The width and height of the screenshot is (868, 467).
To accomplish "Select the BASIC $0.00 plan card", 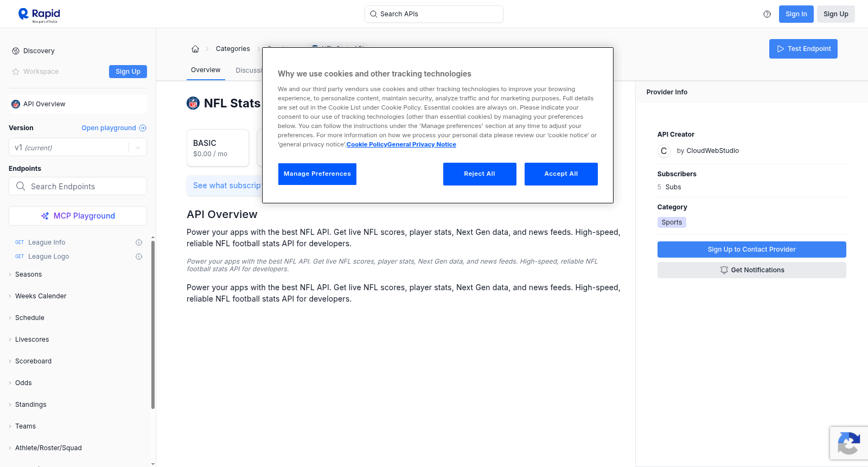I will tap(218, 148).
